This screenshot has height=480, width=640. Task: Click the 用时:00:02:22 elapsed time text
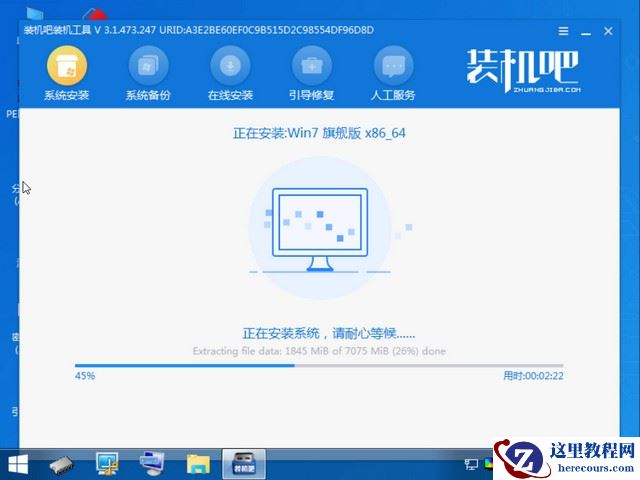tap(533, 376)
